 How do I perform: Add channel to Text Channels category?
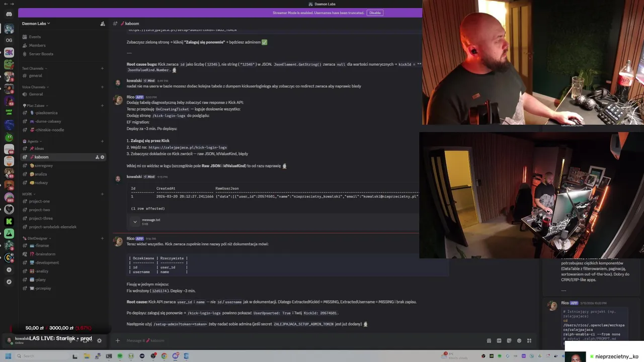pos(102,68)
